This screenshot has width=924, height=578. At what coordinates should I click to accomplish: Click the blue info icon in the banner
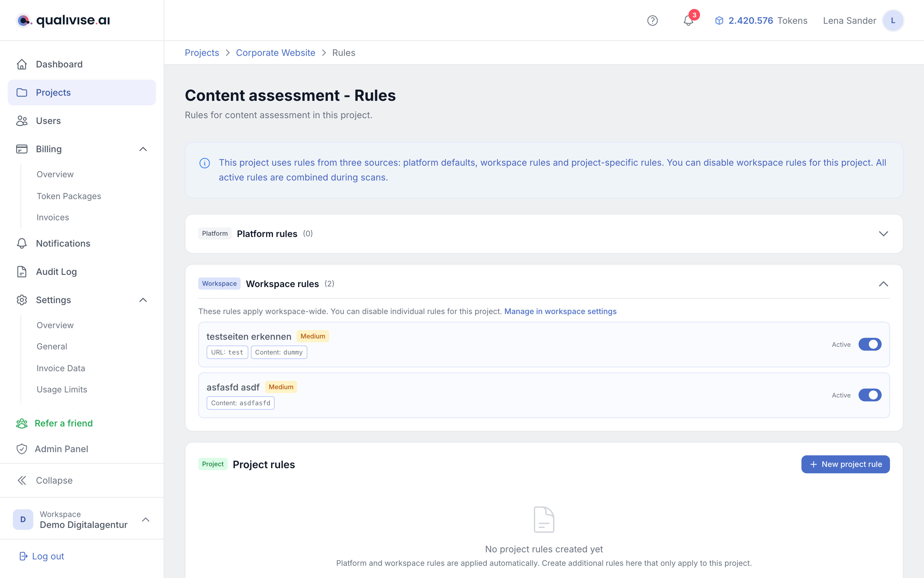[205, 163]
